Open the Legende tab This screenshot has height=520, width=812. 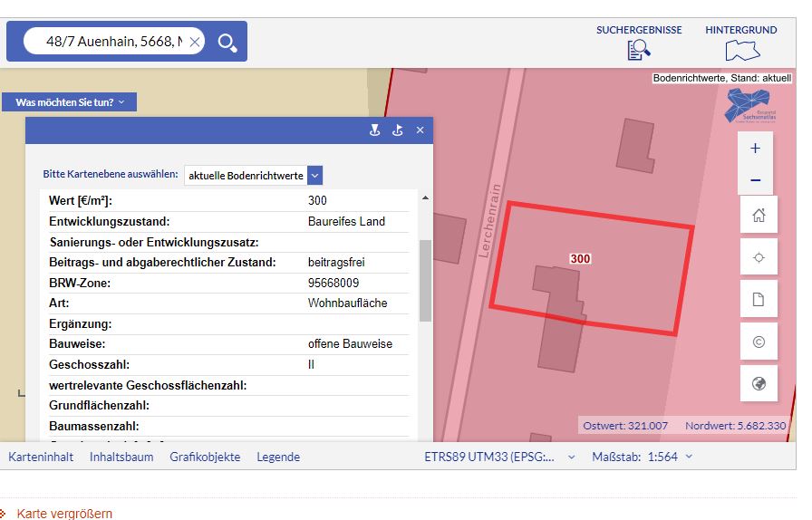pos(278,457)
